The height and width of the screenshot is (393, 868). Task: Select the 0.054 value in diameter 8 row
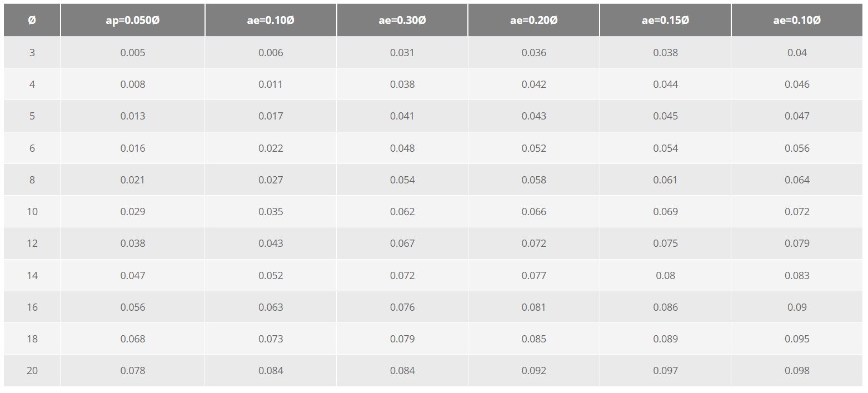coord(402,180)
